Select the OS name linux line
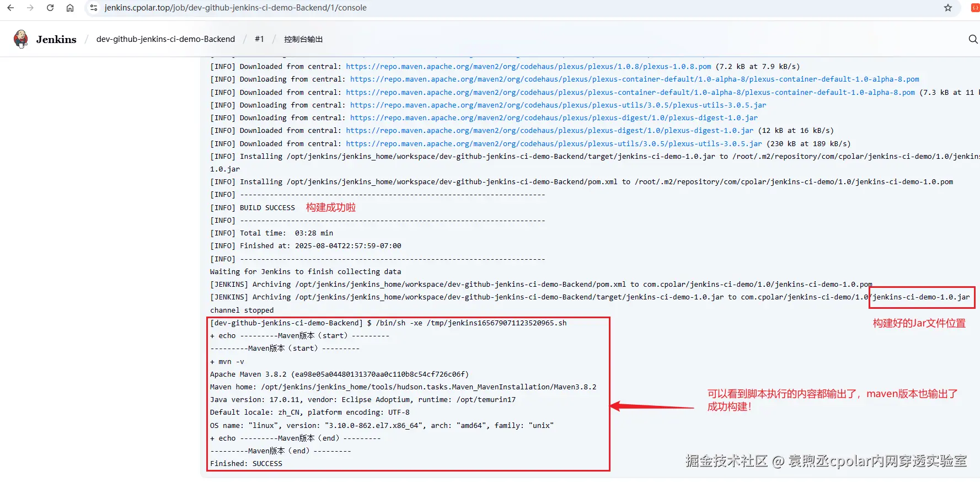This screenshot has width=980, height=482. (382, 426)
